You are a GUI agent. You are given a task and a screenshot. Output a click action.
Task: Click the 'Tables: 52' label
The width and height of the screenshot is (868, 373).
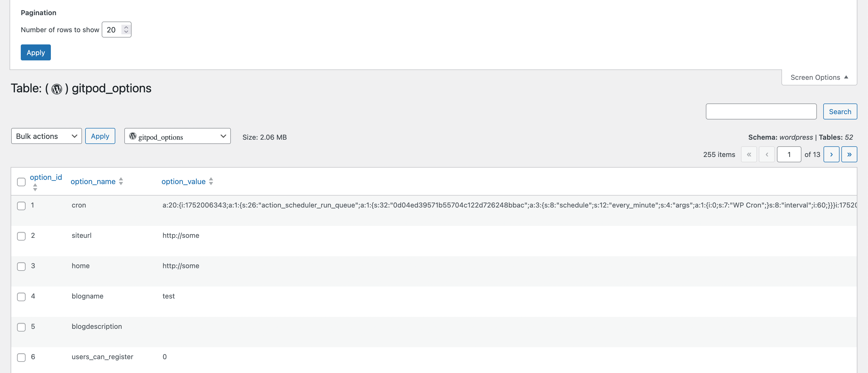tap(836, 137)
